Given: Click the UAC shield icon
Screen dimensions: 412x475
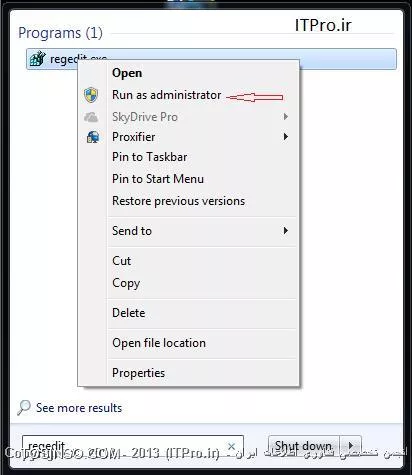Looking at the screenshot, I should (91, 95).
